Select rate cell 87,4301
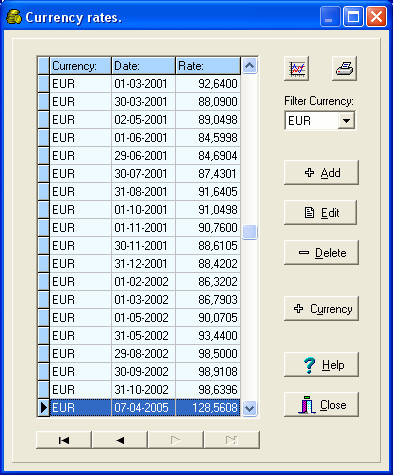 point(208,174)
